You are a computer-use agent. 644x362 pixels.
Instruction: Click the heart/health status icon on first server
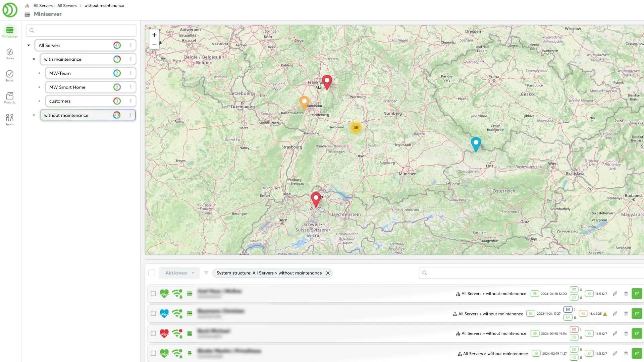coord(165,294)
